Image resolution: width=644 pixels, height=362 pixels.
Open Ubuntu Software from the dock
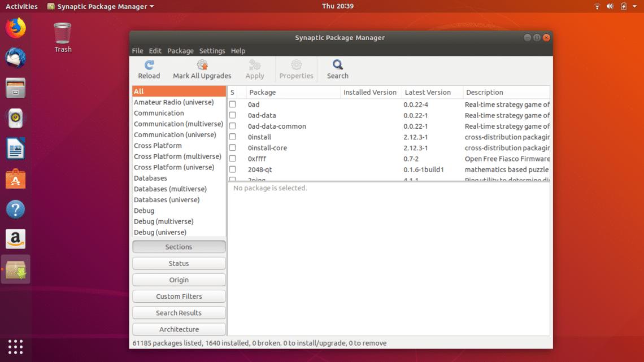(x=15, y=180)
